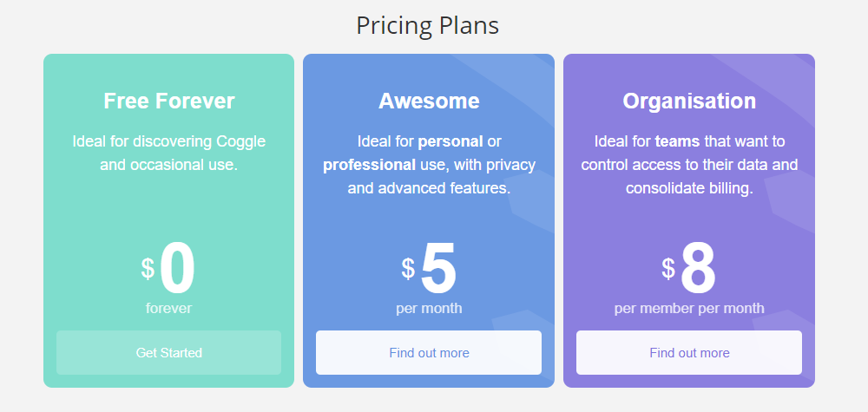Click the 'per member per month' label
Screen dimensions: 868x412
(689, 308)
